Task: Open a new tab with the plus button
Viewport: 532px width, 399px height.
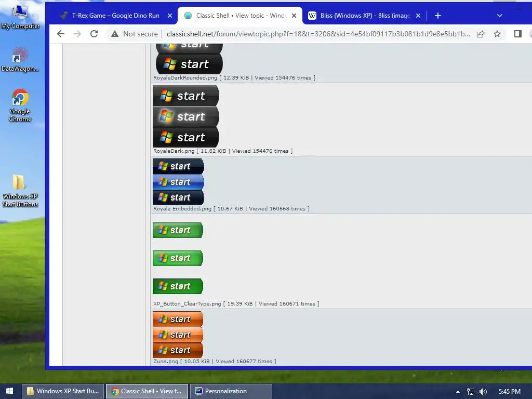Action: coord(437,16)
